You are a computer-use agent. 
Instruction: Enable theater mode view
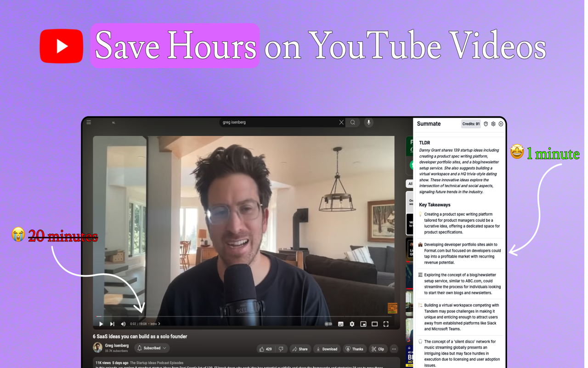375,324
